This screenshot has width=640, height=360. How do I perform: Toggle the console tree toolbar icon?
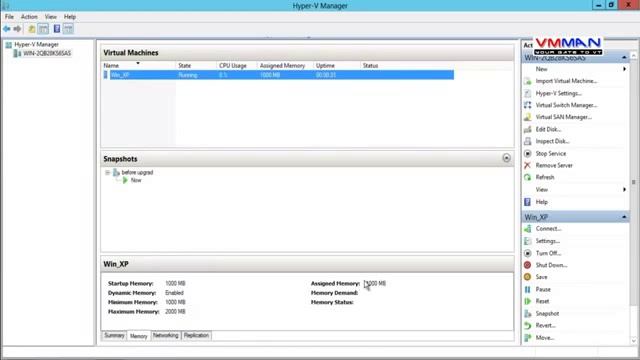click(43, 29)
